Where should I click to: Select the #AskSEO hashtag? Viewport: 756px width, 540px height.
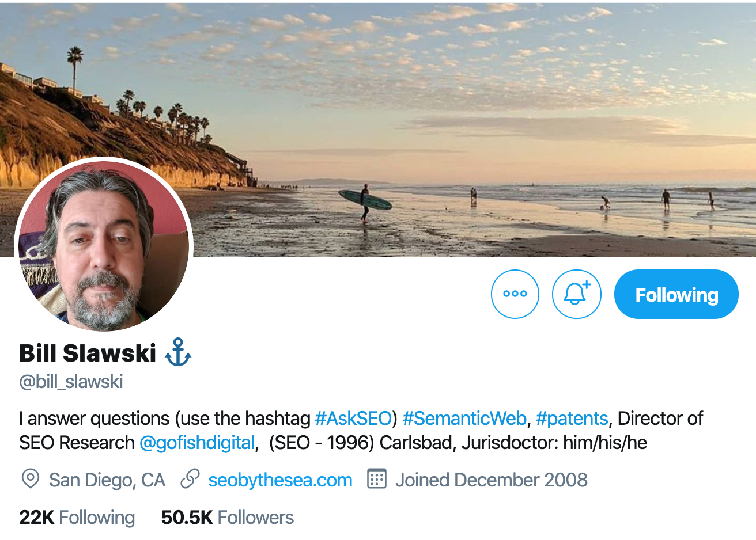[x=353, y=419]
